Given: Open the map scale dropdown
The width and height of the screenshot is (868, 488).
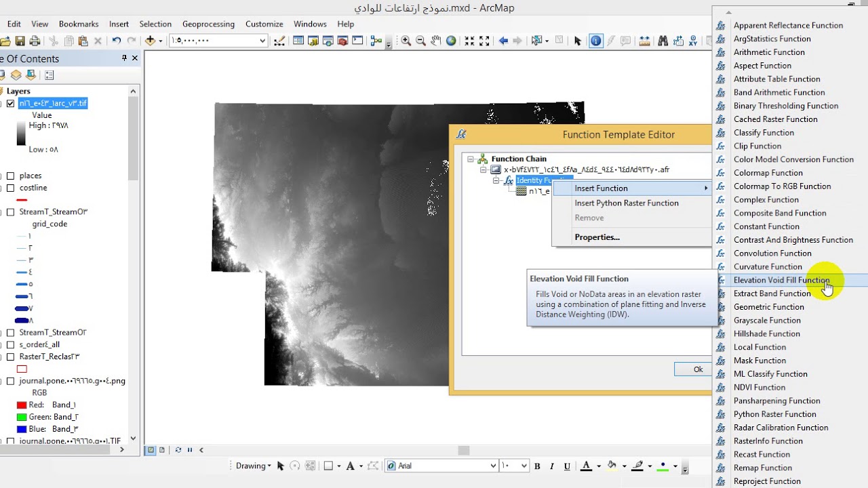Looking at the screenshot, I should [262, 41].
